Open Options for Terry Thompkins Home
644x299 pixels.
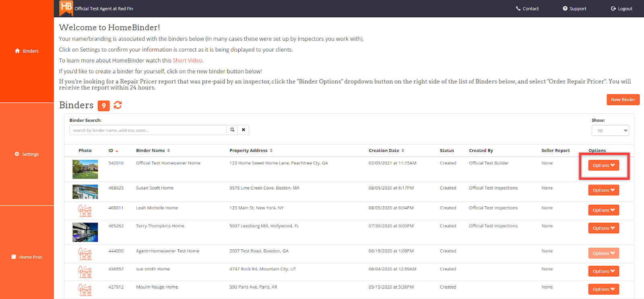[x=603, y=228]
